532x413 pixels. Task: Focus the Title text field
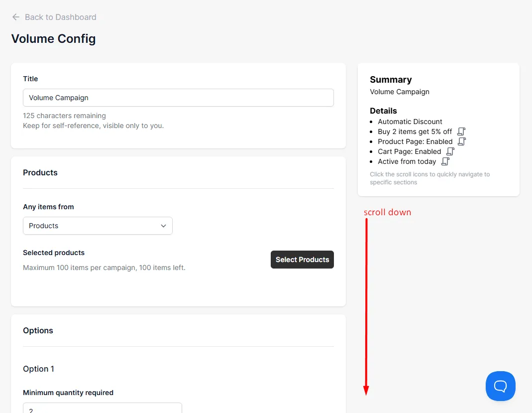pos(178,98)
